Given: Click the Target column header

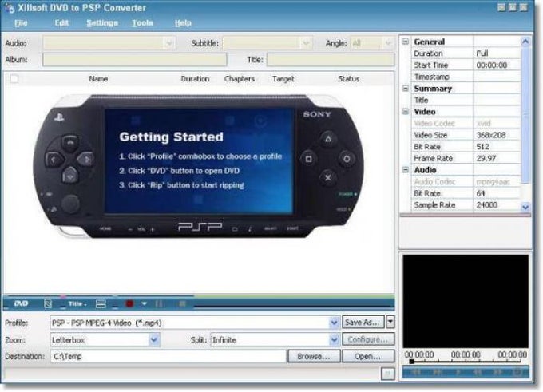Looking at the screenshot, I should click(x=283, y=79).
